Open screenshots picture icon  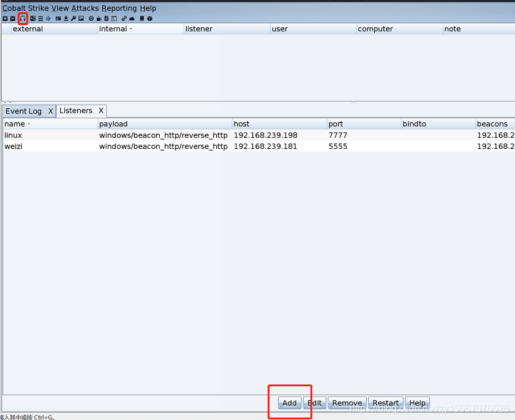[81, 18]
